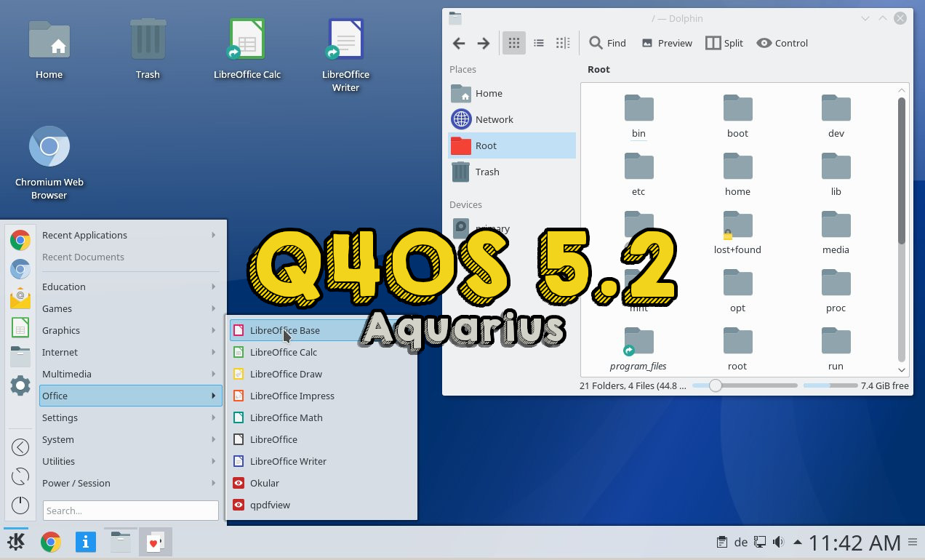The height and width of the screenshot is (560, 925).
Task: Expand Games menu category
Action: pyautogui.click(x=129, y=308)
